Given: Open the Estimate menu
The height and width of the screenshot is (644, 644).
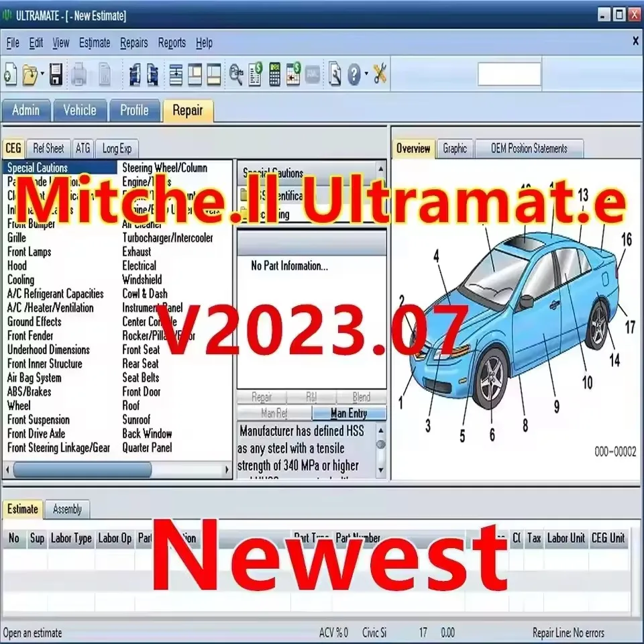Looking at the screenshot, I should (x=95, y=43).
